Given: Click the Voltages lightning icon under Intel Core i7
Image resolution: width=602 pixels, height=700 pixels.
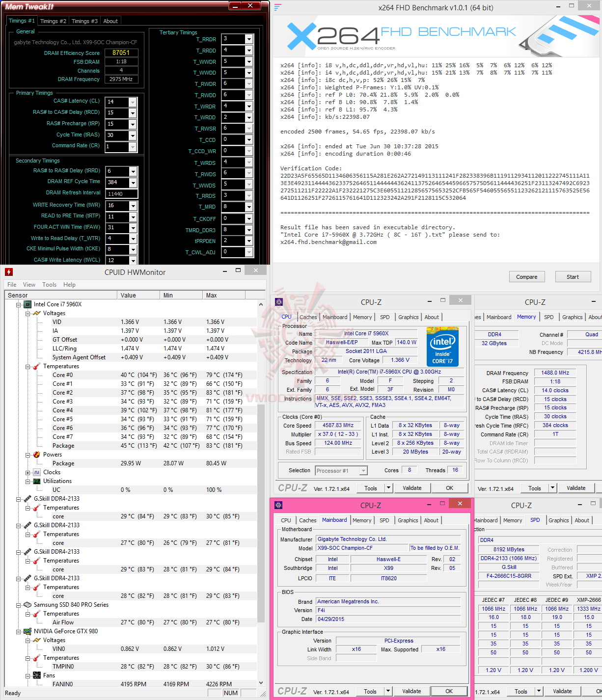Looking at the screenshot, I should tap(37, 313).
